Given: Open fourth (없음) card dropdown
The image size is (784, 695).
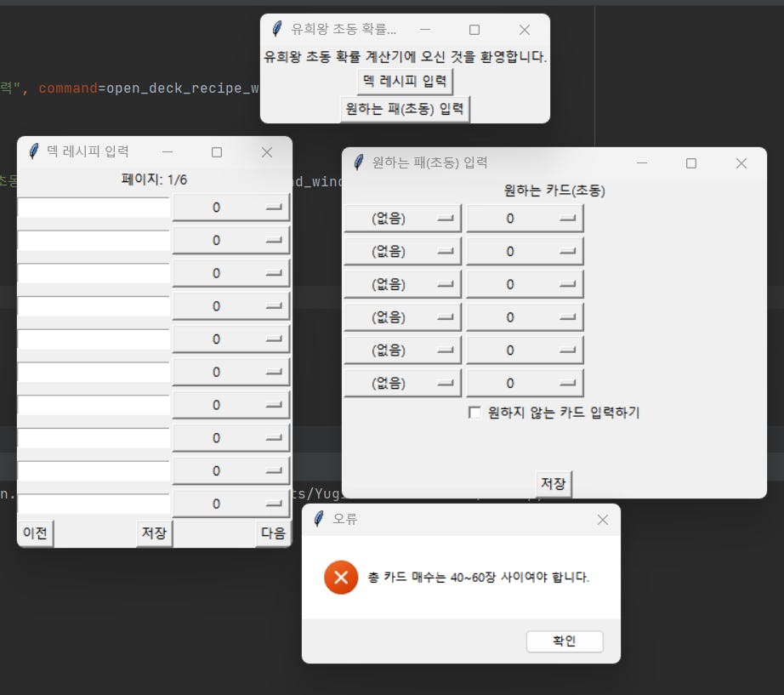Looking at the screenshot, I should coord(402,317).
